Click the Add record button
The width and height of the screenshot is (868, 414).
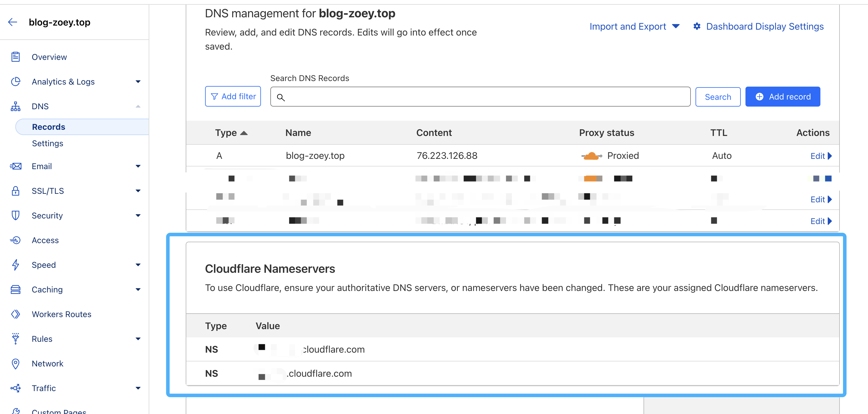[x=782, y=97]
